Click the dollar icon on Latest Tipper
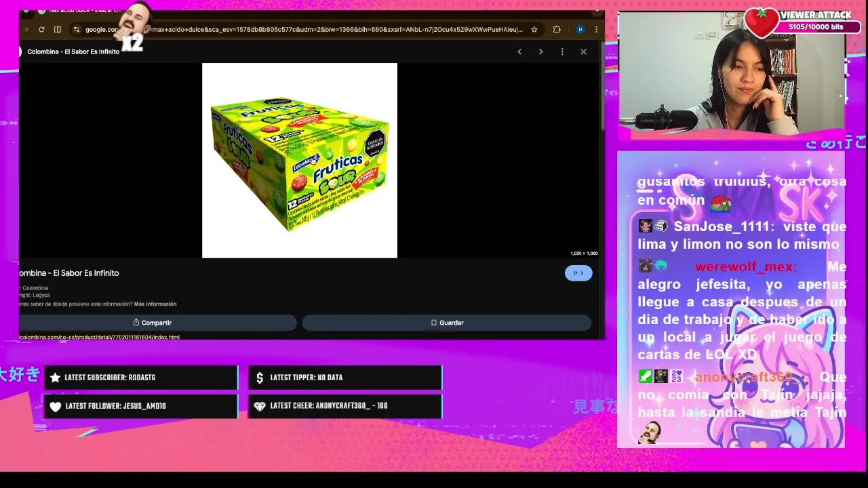The image size is (868, 488). click(260, 378)
